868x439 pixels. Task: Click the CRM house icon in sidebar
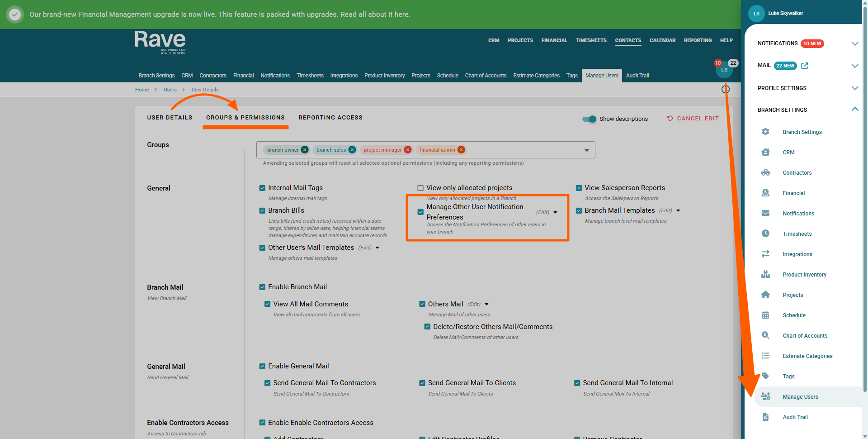(765, 152)
